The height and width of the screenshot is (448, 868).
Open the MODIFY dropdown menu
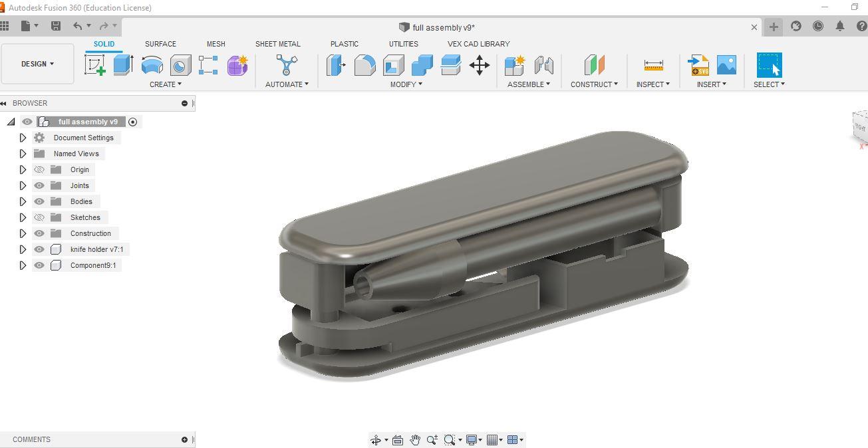point(406,84)
